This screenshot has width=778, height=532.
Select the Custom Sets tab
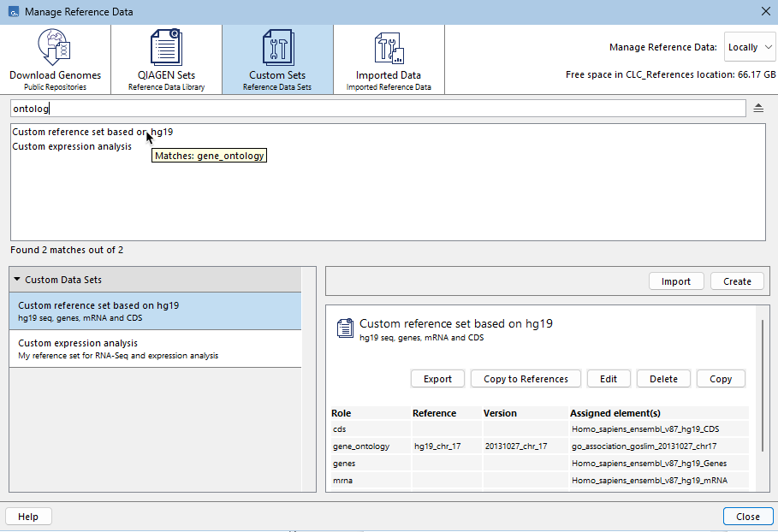[x=276, y=58]
